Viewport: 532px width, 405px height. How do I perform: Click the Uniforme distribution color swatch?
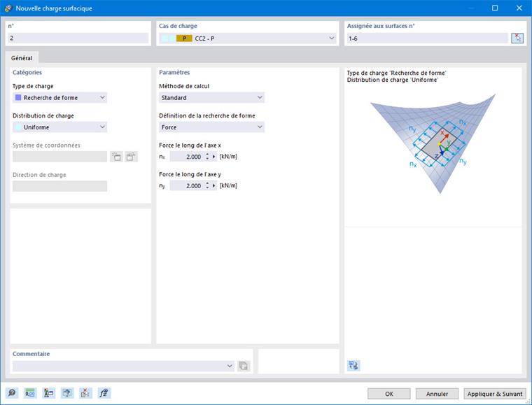(x=18, y=127)
